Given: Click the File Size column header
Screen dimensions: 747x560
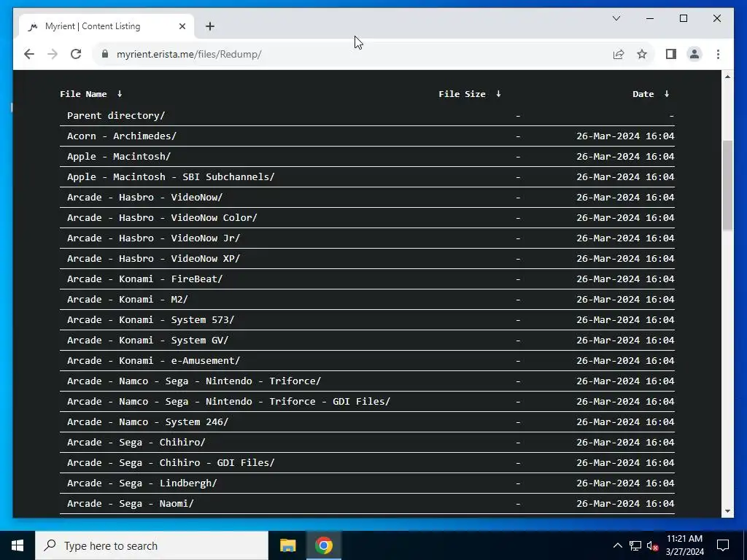Looking at the screenshot, I should (x=462, y=94).
